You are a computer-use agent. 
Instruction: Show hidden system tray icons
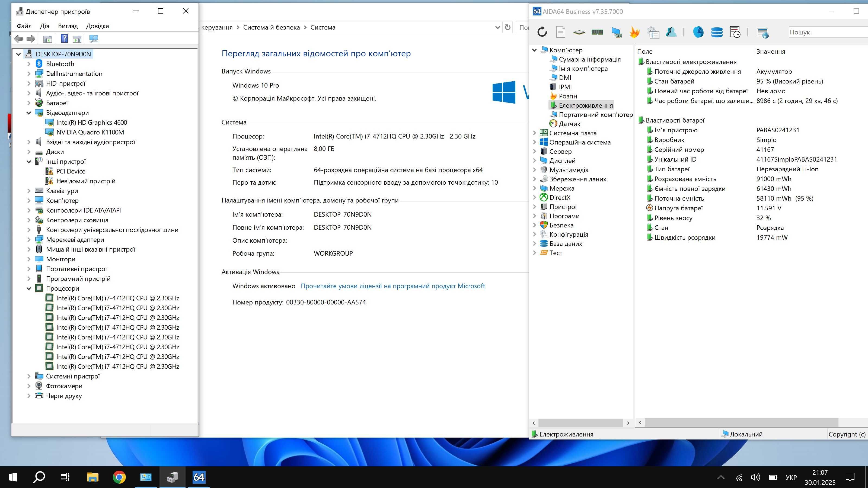[x=721, y=477]
